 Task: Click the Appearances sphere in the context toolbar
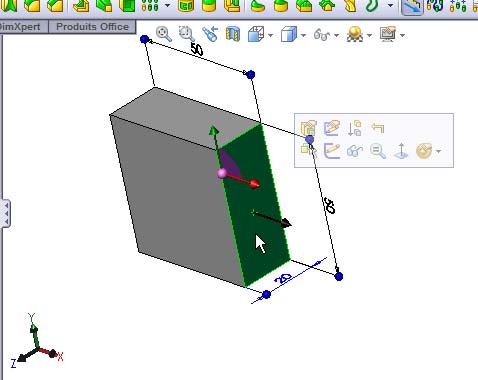pos(424,151)
